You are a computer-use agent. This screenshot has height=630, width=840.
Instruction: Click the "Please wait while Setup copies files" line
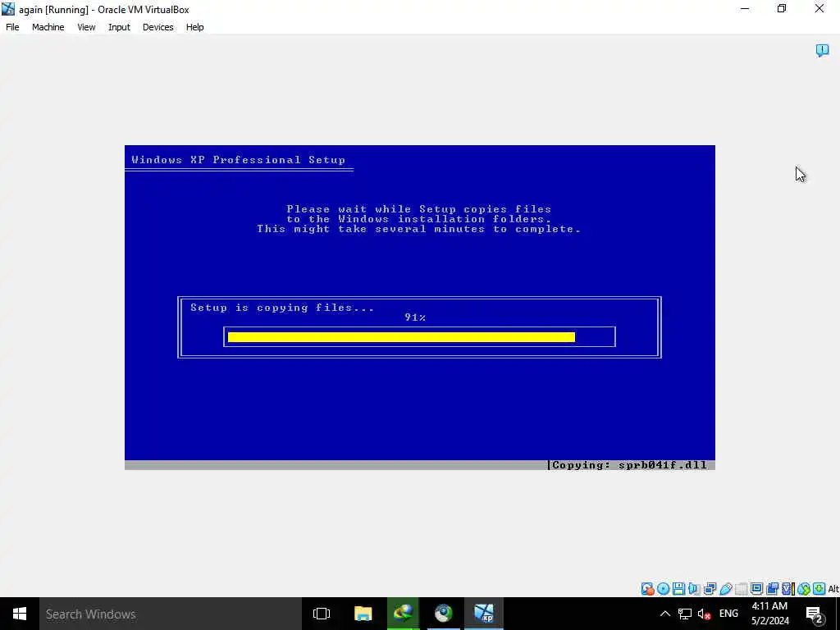pyautogui.click(x=419, y=209)
